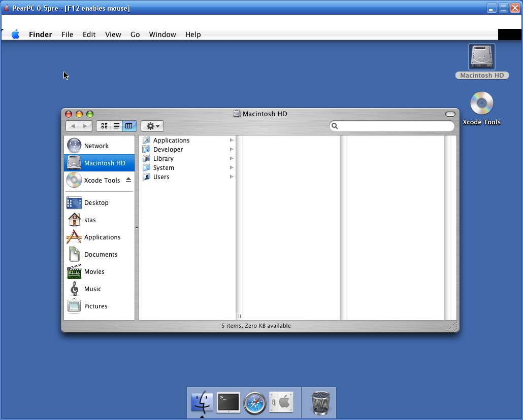The height and width of the screenshot is (420, 523).
Task: Expand the Users folder arrow
Action: pos(232,177)
